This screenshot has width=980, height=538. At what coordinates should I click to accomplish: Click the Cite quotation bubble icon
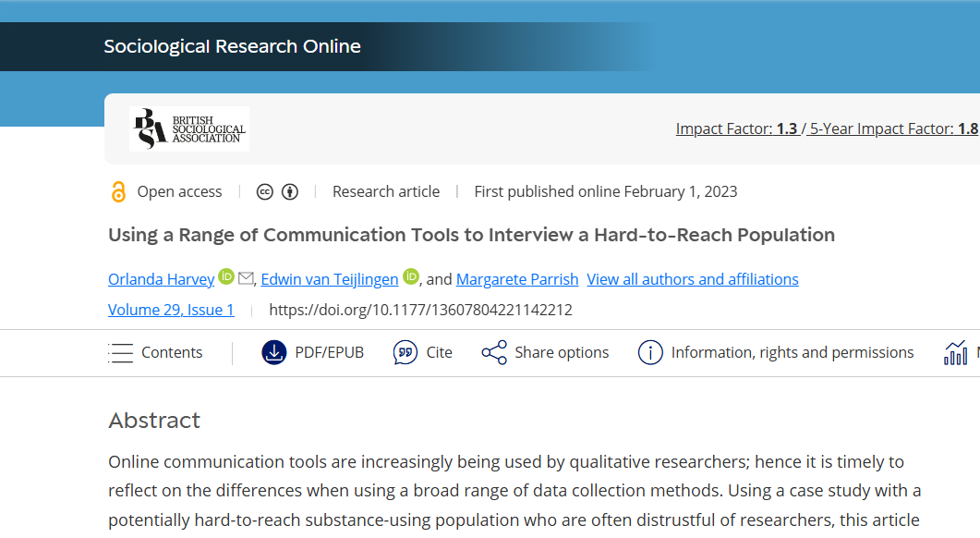pos(405,352)
